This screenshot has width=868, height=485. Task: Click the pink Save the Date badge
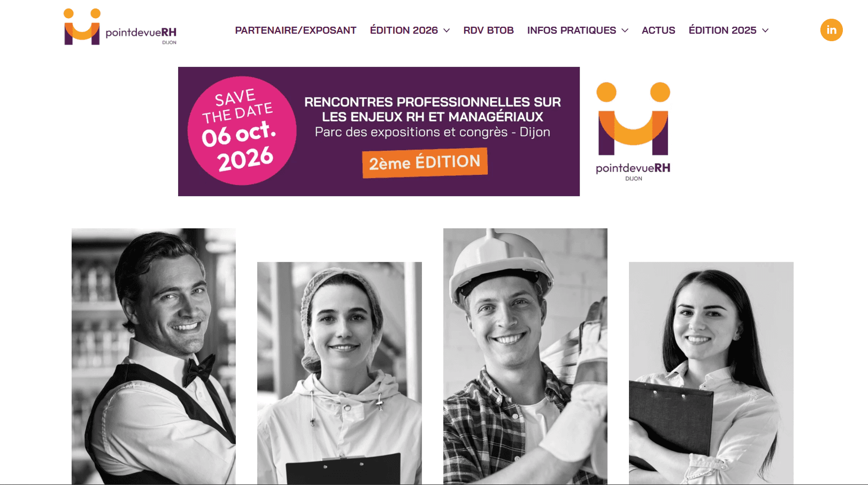coord(242,131)
